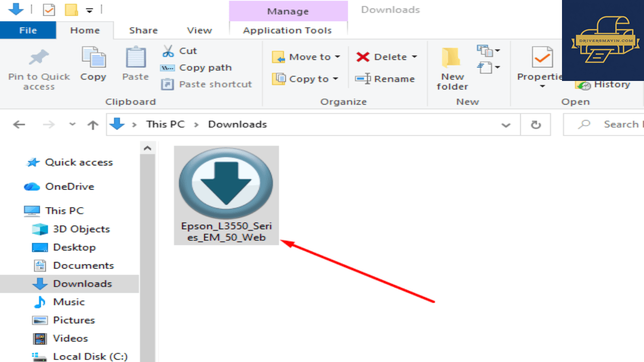Click the address bar folder icon
This screenshot has width=644, height=362.
[117, 124]
